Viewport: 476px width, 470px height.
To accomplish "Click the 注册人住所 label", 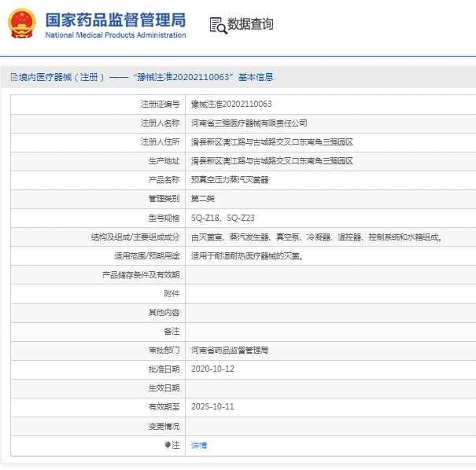I will 160,142.
